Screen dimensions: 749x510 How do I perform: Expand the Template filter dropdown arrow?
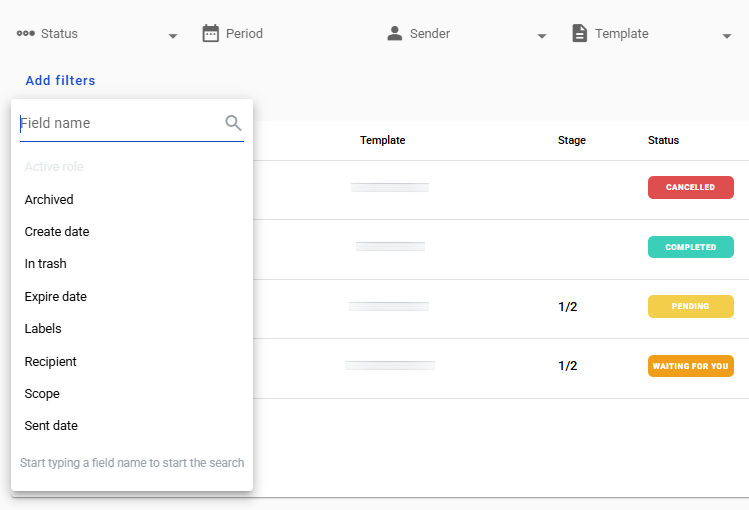(x=727, y=36)
